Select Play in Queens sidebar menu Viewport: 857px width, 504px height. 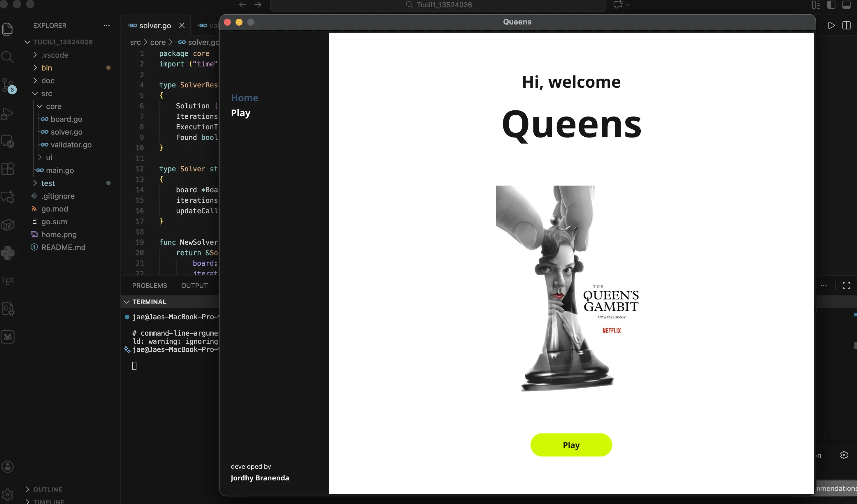tap(240, 113)
